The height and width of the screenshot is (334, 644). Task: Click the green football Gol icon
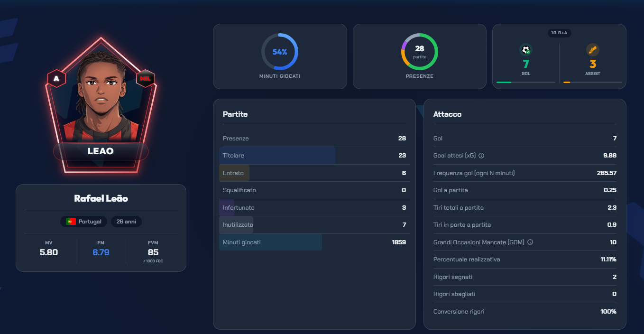(526, 49)
